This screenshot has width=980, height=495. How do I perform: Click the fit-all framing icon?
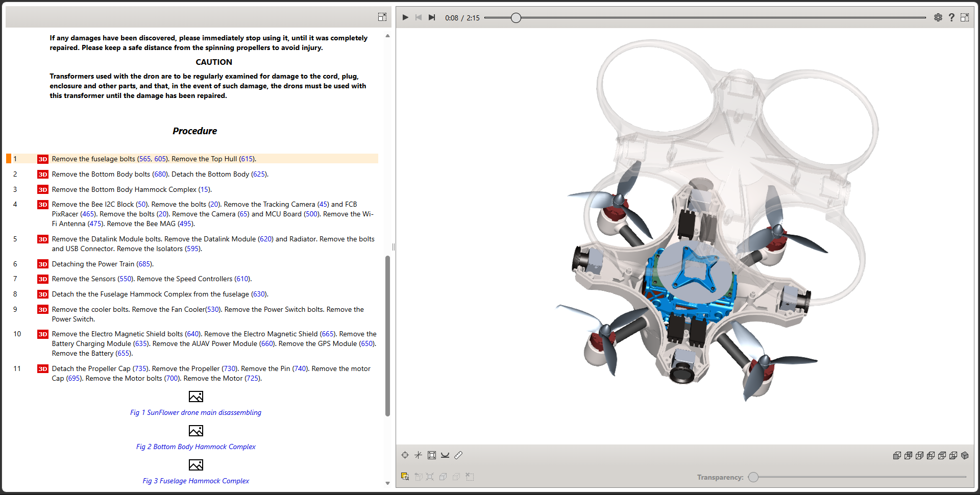click(x=432, y=455)
